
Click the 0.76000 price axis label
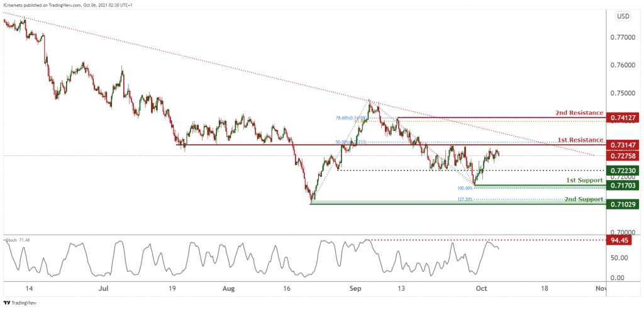(623, 65)
